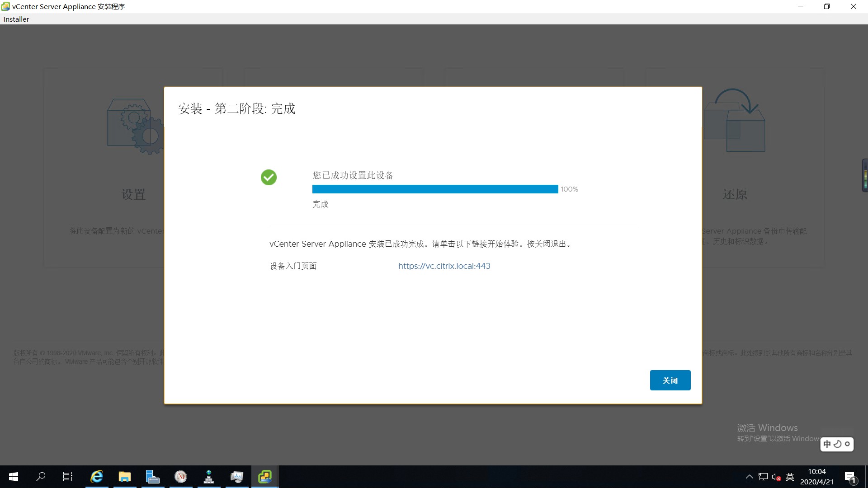Switch the 英 input language indicator
This screenshot has width=868, height=488.
(790, 477)
